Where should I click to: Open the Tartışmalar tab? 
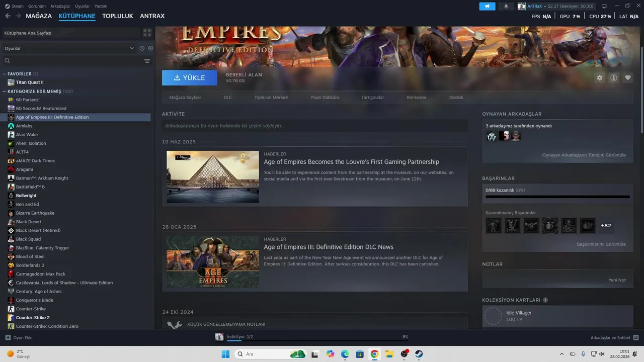(x=373, y=98)
